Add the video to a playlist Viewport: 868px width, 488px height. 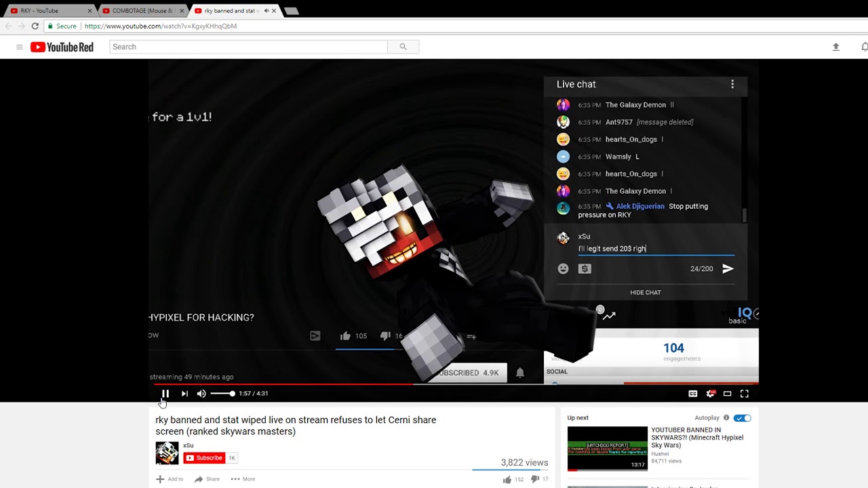click(x=170, y=479)
